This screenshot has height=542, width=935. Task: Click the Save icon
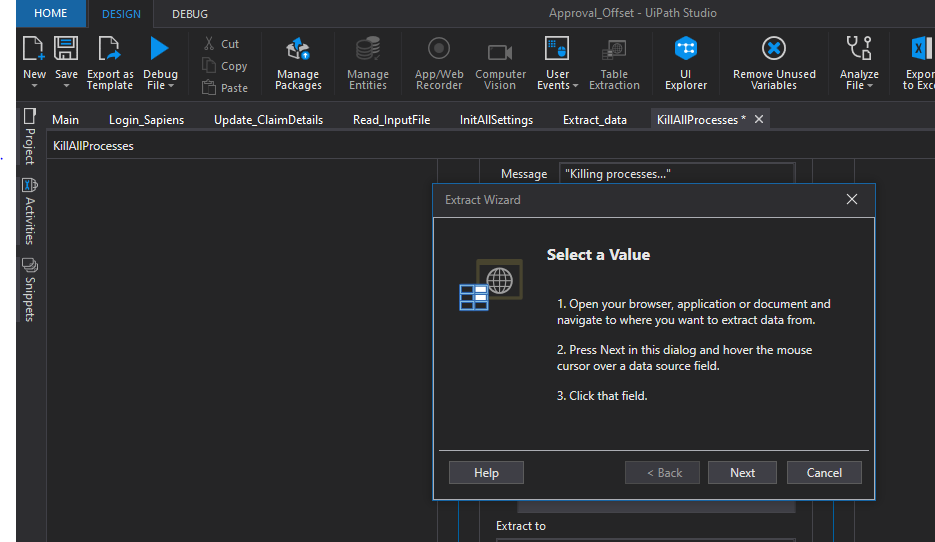[66, 48]
